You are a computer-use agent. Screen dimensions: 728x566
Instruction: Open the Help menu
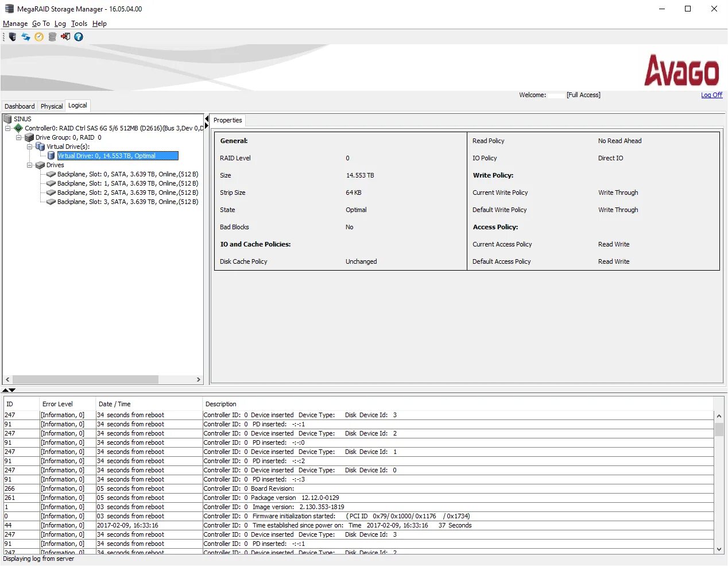(x=99, y=24)
